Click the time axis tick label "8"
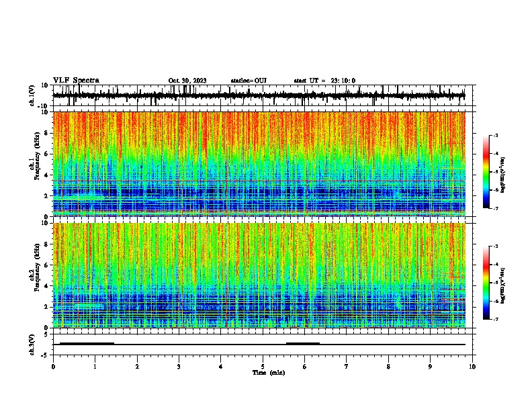532x411 pixels. (x=388, y=367)
